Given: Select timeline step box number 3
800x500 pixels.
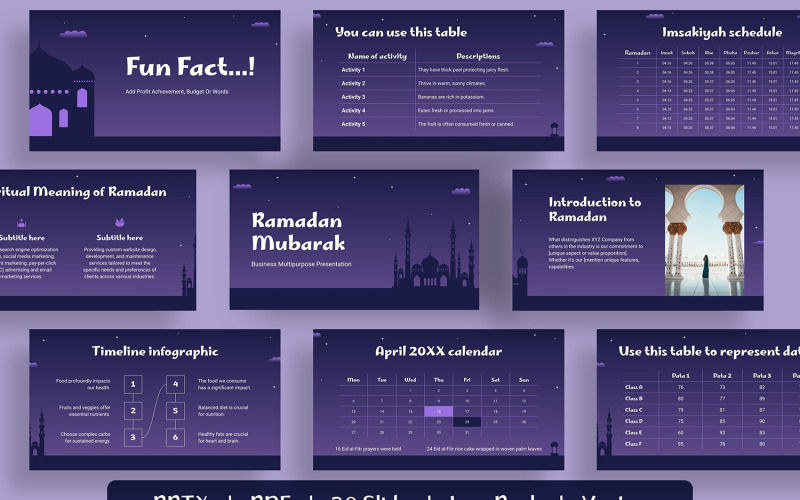Looking at the screenshot, I should (x=133, y=437).
